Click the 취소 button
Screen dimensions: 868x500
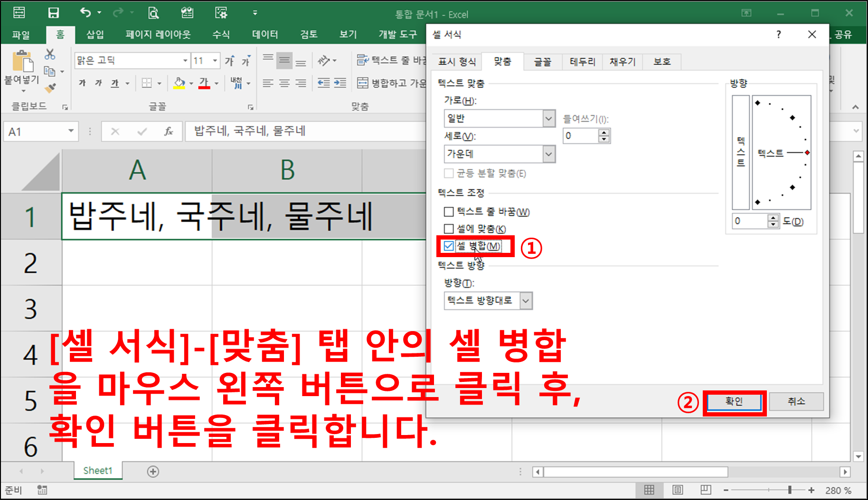click(x=796, y=401)
